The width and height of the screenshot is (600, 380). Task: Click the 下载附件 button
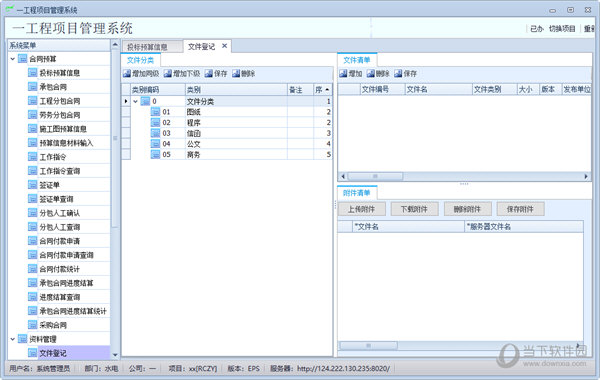pyautogui.click(x=414, y=209)
